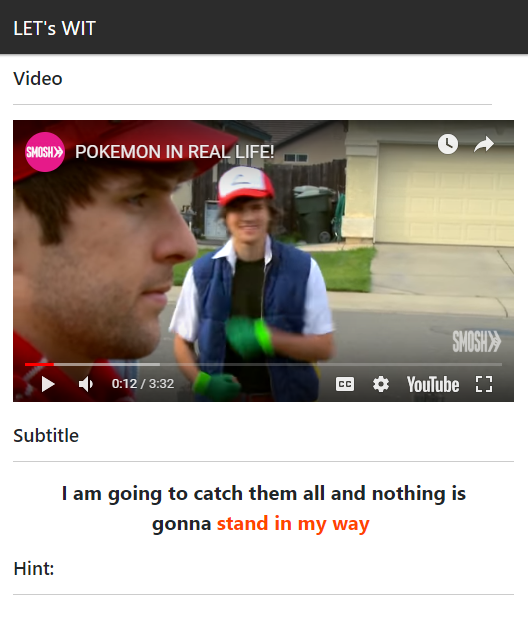This screenshot has width=528, height=637.
Task: Click the center of the video frame
Action: tap(263, 261)
